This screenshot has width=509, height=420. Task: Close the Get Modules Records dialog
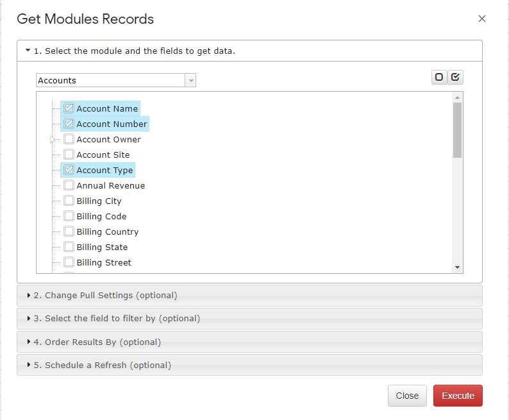[x=481, y=19]
